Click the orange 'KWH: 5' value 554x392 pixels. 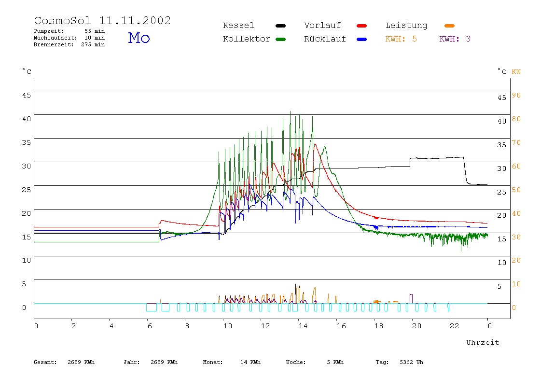coord(401,39)
